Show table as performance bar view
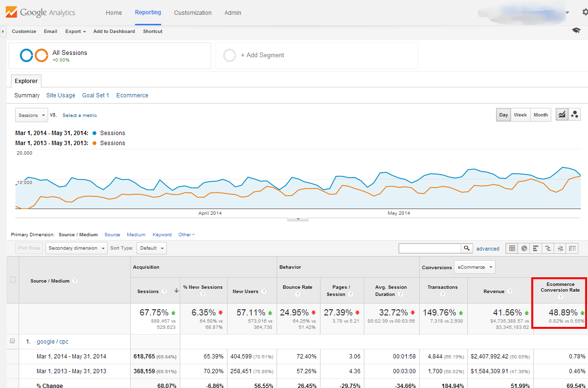The image size is (588, 388). click(536, 248)
